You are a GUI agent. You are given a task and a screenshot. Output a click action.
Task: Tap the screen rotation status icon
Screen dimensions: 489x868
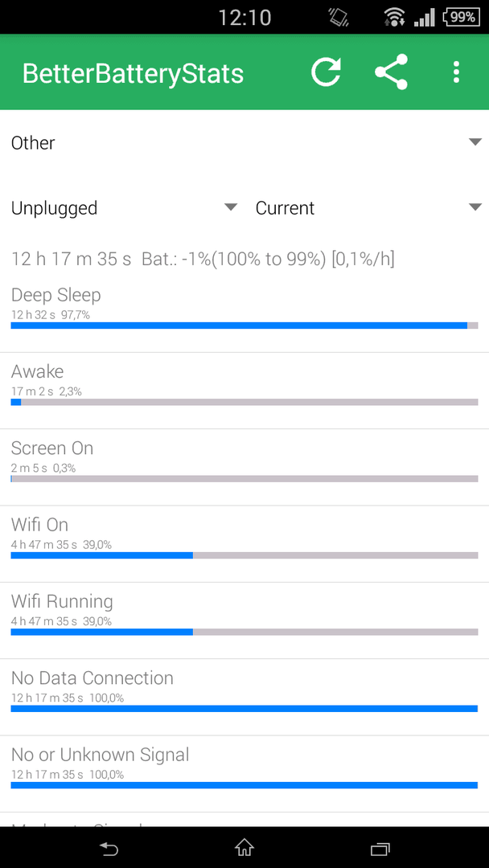click(338, 17)
